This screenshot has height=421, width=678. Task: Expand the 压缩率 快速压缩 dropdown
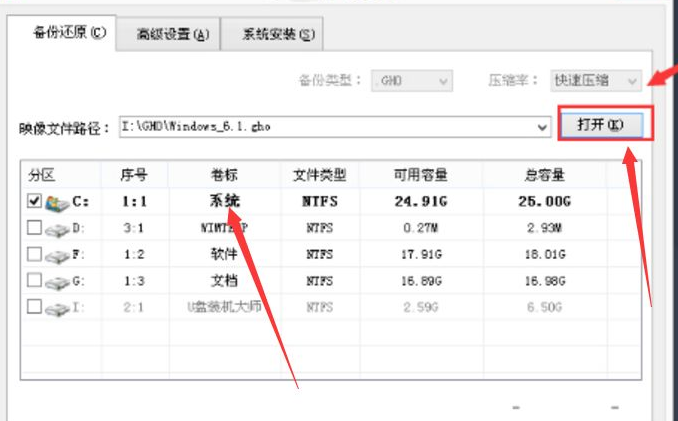click(596, 81)
